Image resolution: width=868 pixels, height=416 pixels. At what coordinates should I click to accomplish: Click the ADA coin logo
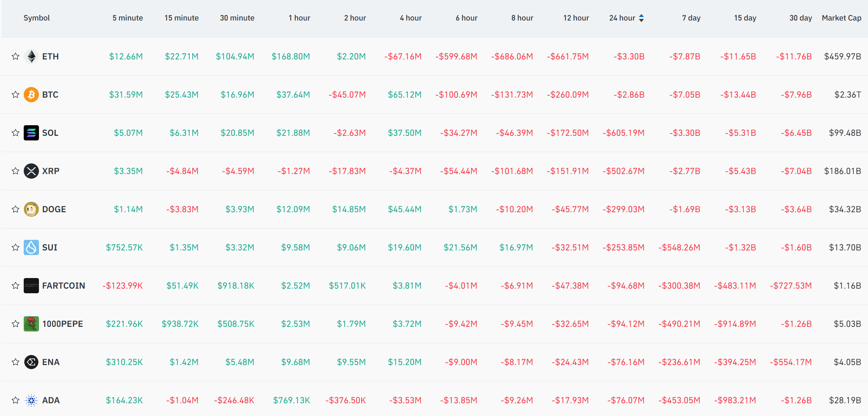31,400
